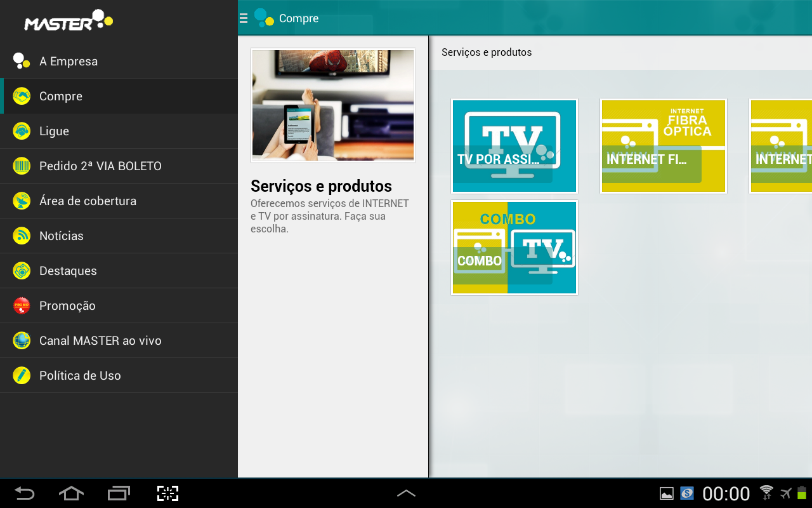The width and height of the screenshot is (812, 508).
Task: Open the TV POR ASSINATURA product tile
Action: pyautogui.click(x=514, y=146)
